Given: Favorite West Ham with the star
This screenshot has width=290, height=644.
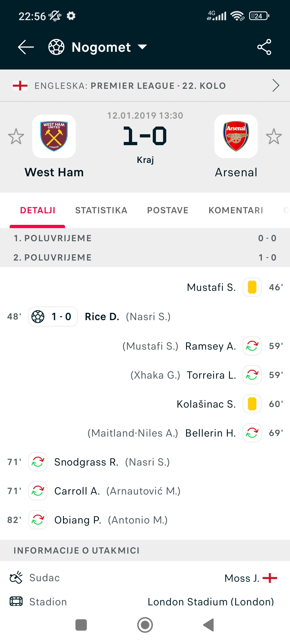Looking at the screenshot, I should click(x=16, y=136).
